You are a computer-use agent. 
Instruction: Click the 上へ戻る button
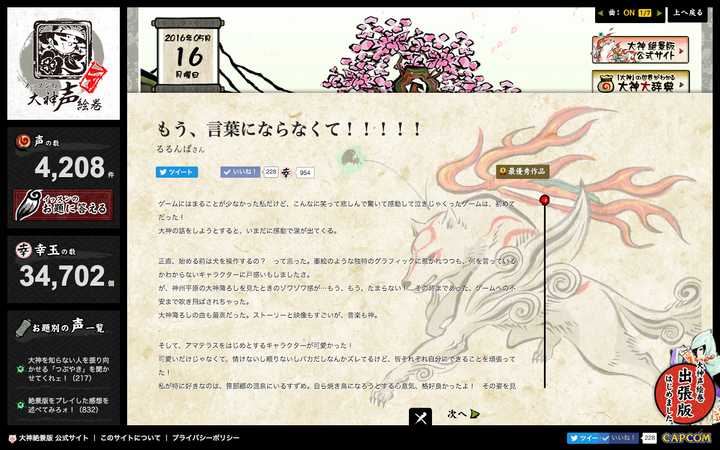tap(688, 13)
